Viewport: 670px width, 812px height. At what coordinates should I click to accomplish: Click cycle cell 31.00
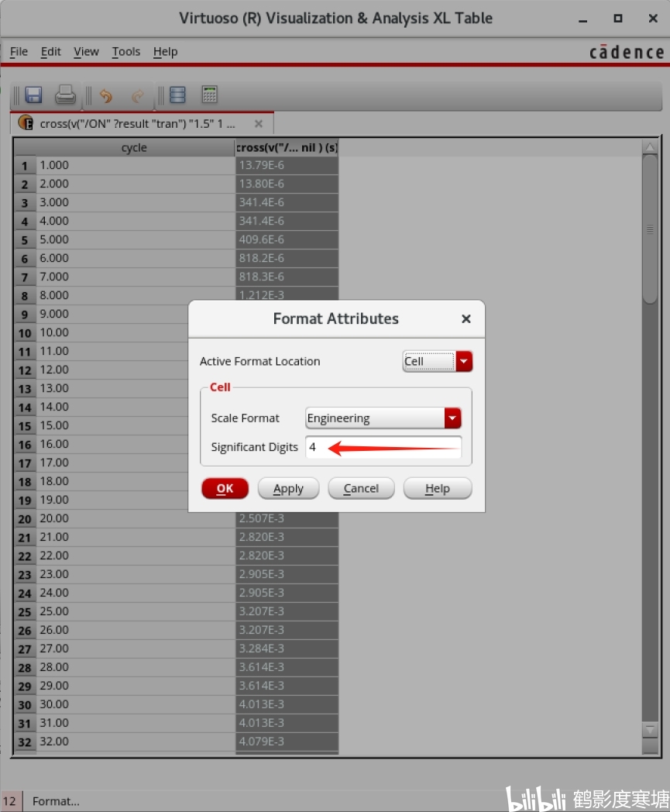[x=135, y=723]
